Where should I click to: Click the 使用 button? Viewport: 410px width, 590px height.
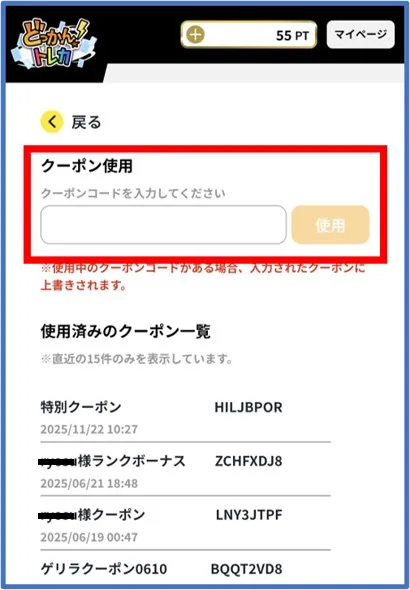point(330,225)
